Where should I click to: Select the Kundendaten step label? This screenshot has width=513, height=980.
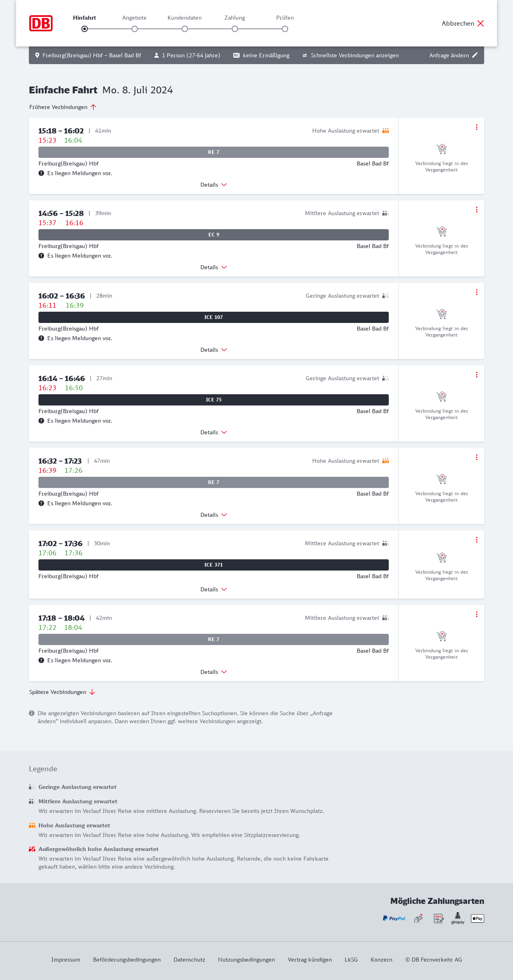184,18
